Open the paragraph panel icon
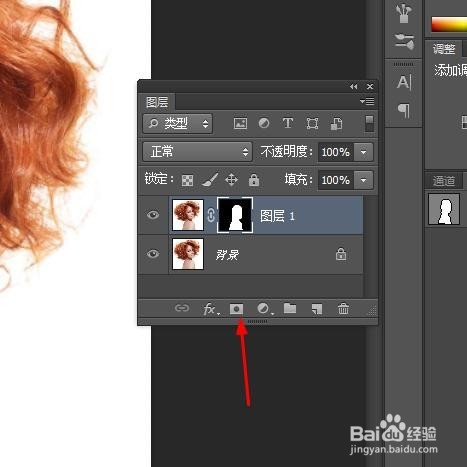The width and height of the screenshot is (467, 467). click(404, 110)
